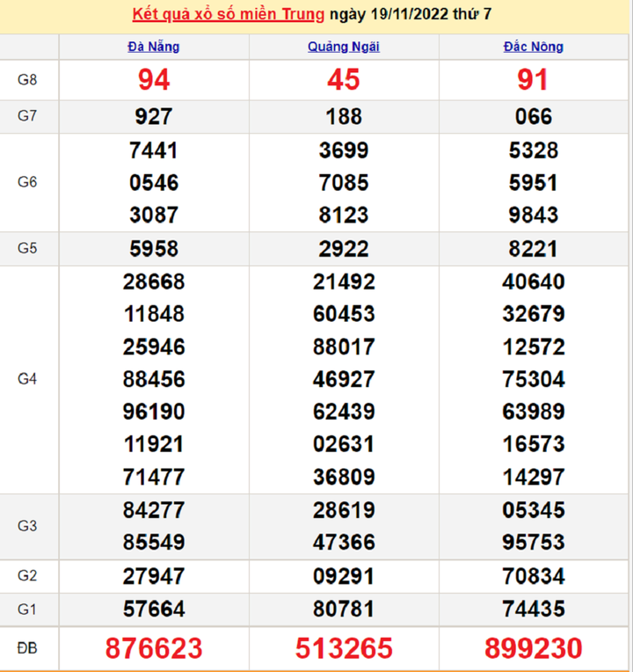Open the Quảng Ngãi province link
This screenshot has width=633, height=672.
coord(344,47)
